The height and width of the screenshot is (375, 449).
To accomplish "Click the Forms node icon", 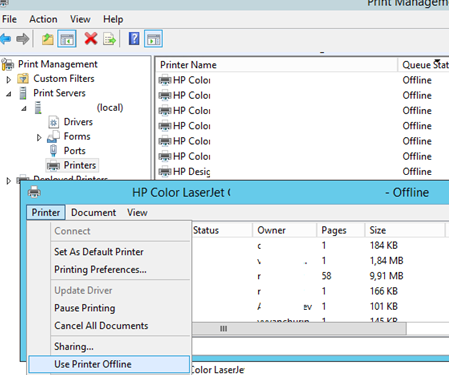I will (53, 137).
